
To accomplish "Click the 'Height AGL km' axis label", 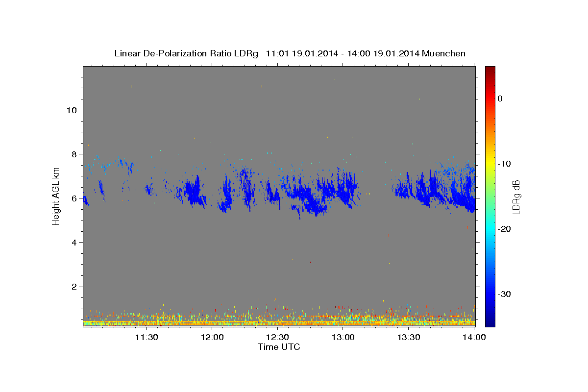I will [x=56, y=196].
